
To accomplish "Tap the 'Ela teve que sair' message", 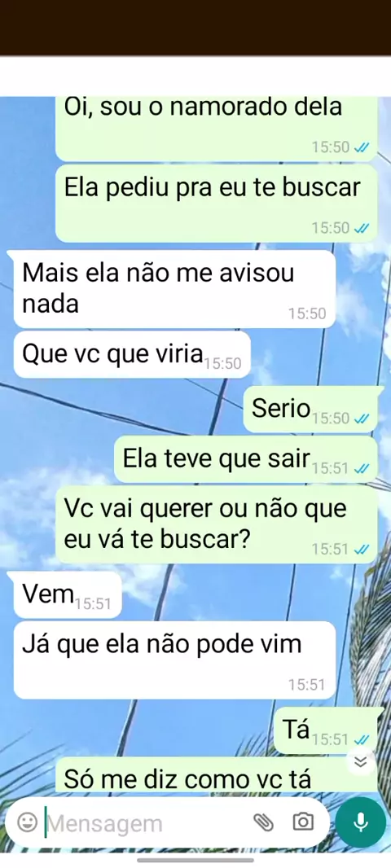I will pos(247,459).
